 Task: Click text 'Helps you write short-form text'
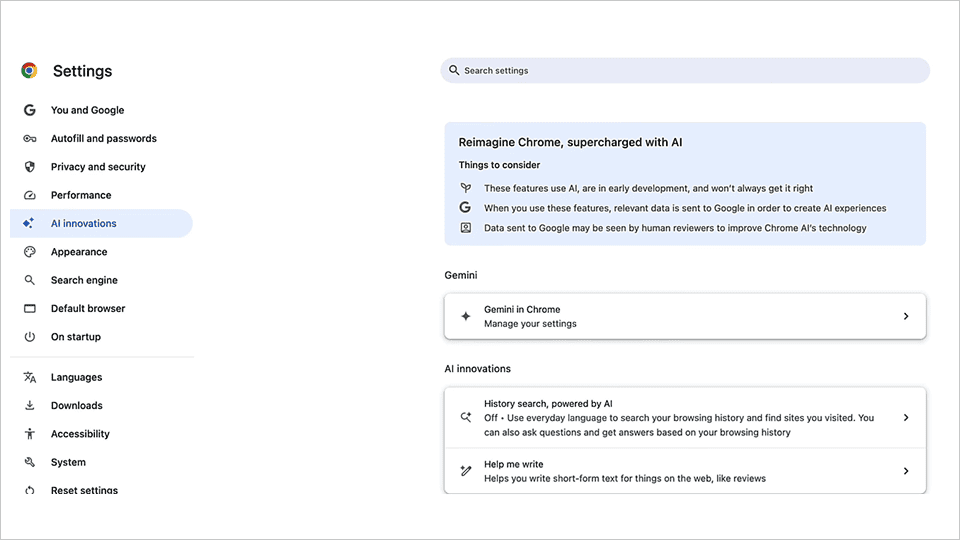pos(624,478)
